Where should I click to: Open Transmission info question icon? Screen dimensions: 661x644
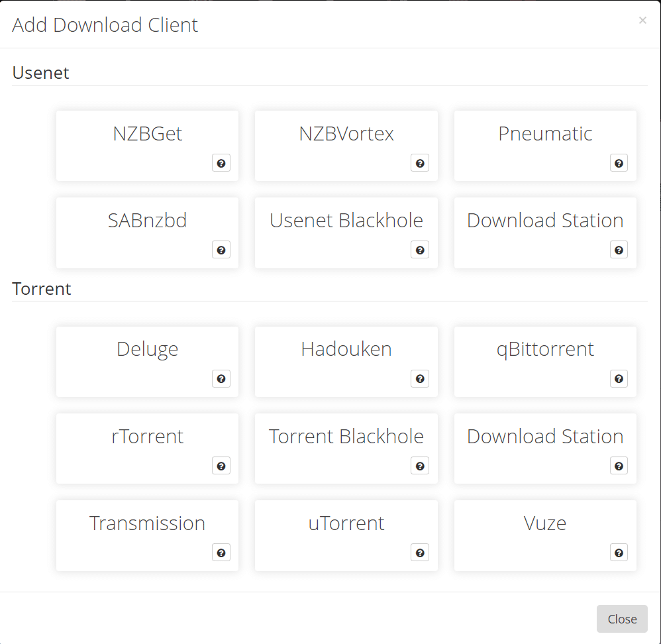pyautogui.click(x=221, y=553)
